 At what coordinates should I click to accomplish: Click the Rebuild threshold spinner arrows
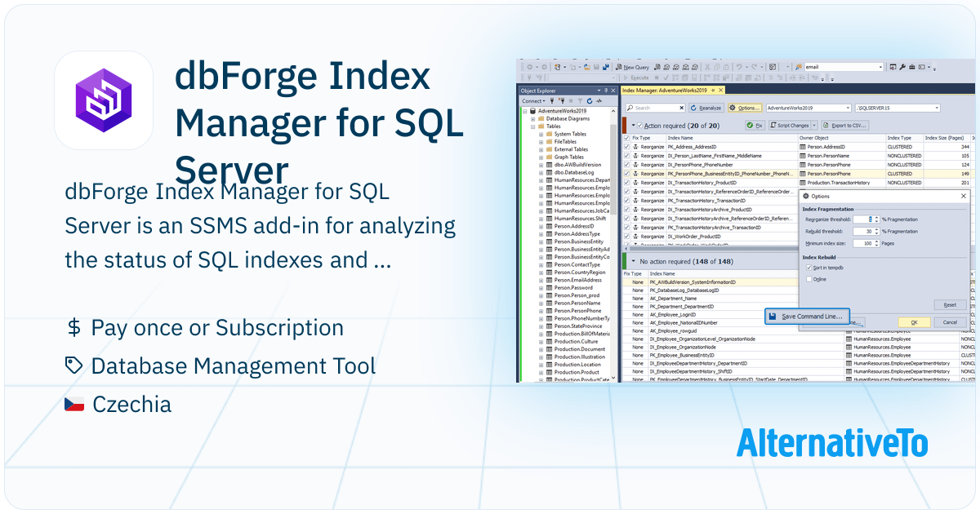[x=876, y=232]
